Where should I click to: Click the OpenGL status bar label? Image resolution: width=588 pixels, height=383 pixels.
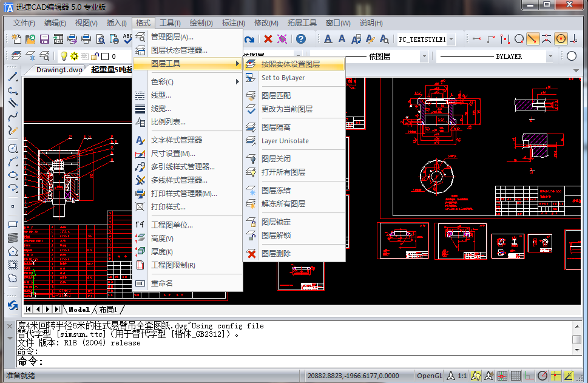click(430, 376)
